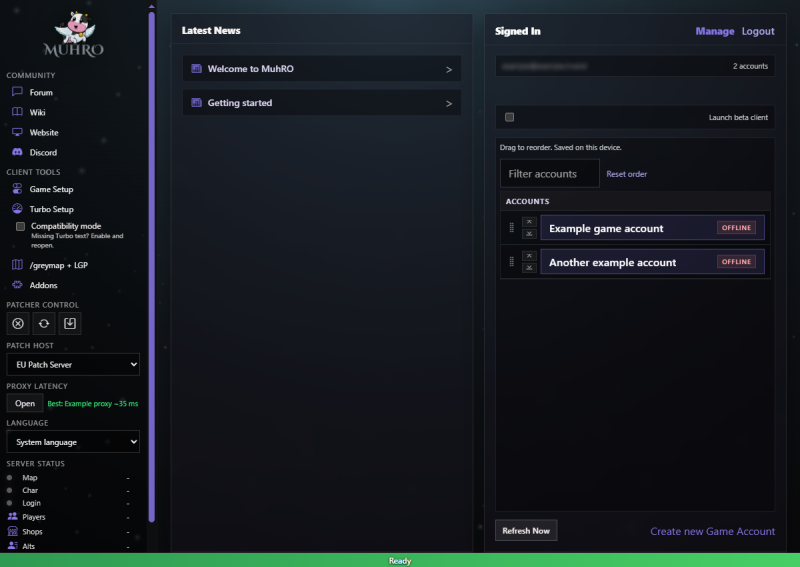This screenshot has width=800, height=567.
Task: Click the Filter accounts input field
Action: 549,174
